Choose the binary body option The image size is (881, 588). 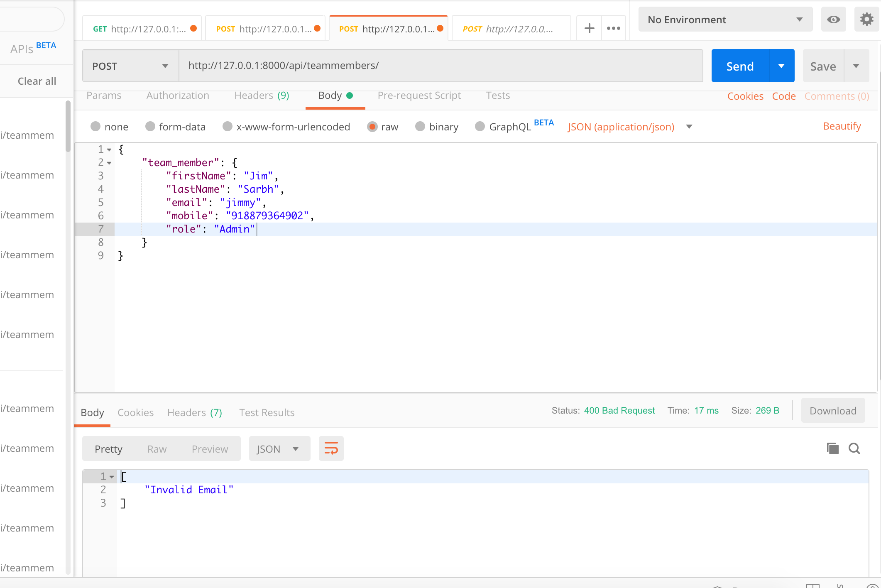pos(420,127)
